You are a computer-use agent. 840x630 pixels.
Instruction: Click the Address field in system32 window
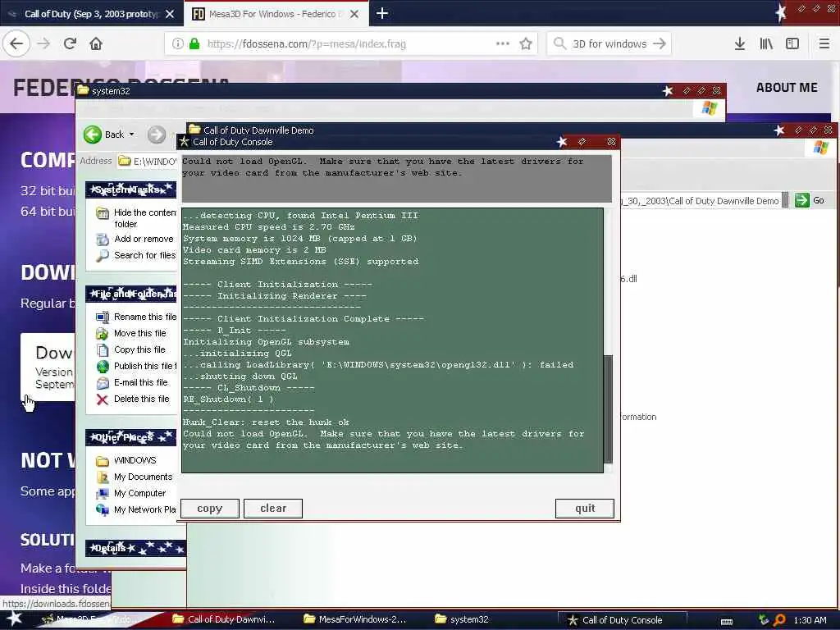[x=148, y=162]
